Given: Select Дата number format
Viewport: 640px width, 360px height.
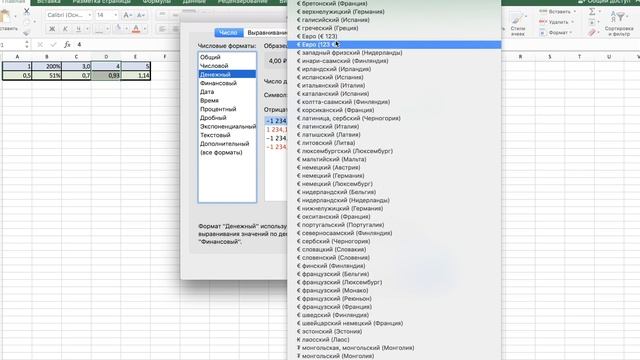Looking at the screenshot, I should (x=227, y=92).
